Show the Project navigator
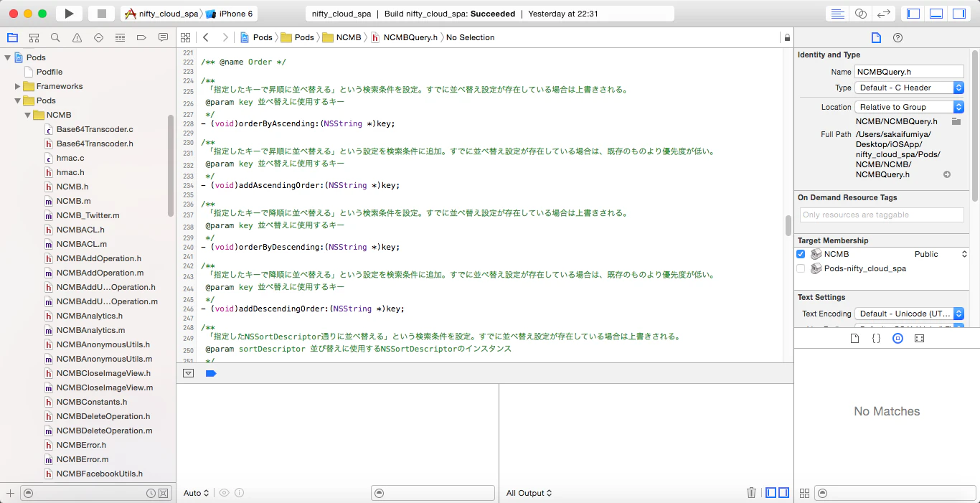This screenshot has height=503, width=980. pos(12,37)
